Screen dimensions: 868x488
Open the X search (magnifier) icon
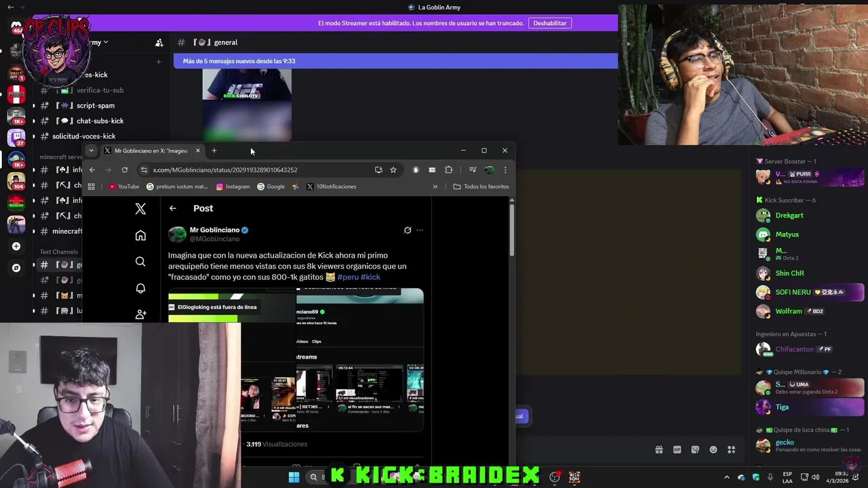click(140, 262)
